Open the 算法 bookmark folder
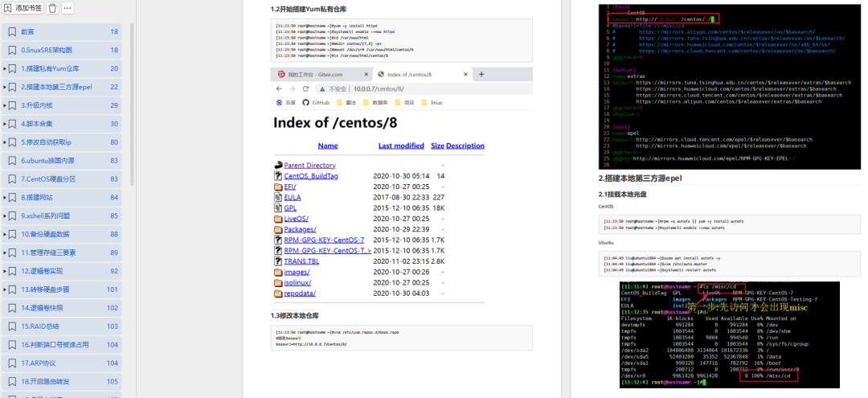The image size is (868, 398). (x=346, y=102)
